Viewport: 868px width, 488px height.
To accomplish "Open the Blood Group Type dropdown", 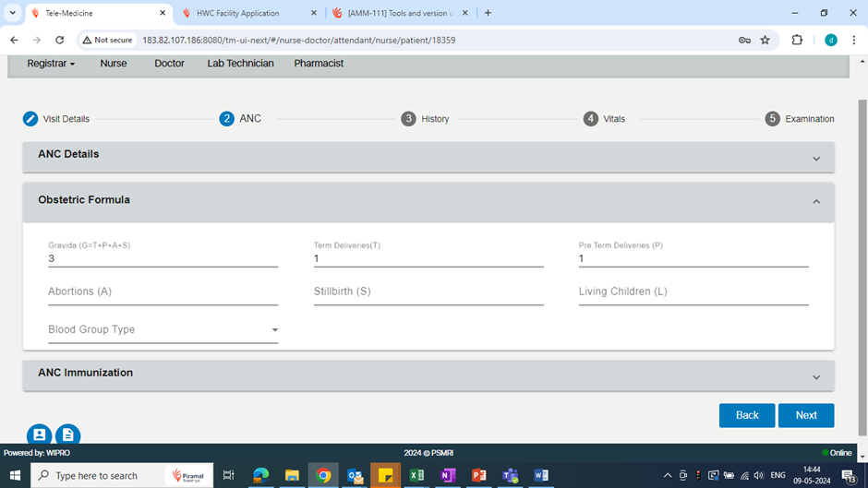I will (x=163, y=329).
